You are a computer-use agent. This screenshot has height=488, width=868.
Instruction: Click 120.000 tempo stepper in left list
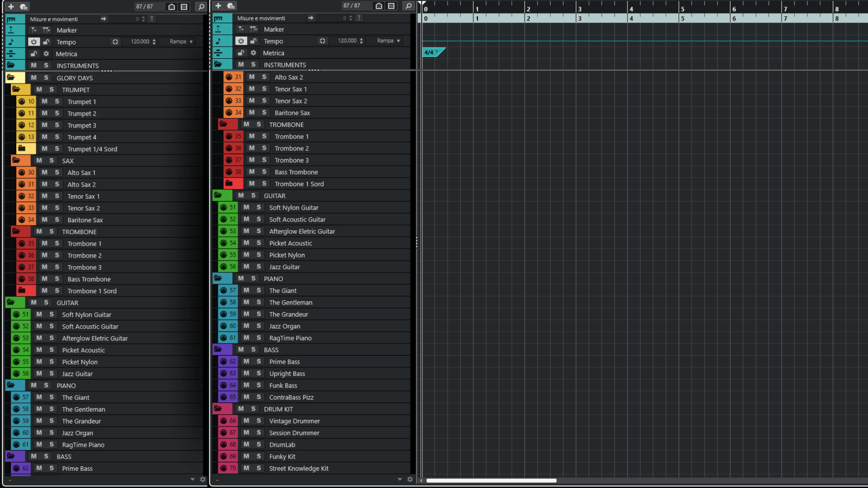click(154, 42)
